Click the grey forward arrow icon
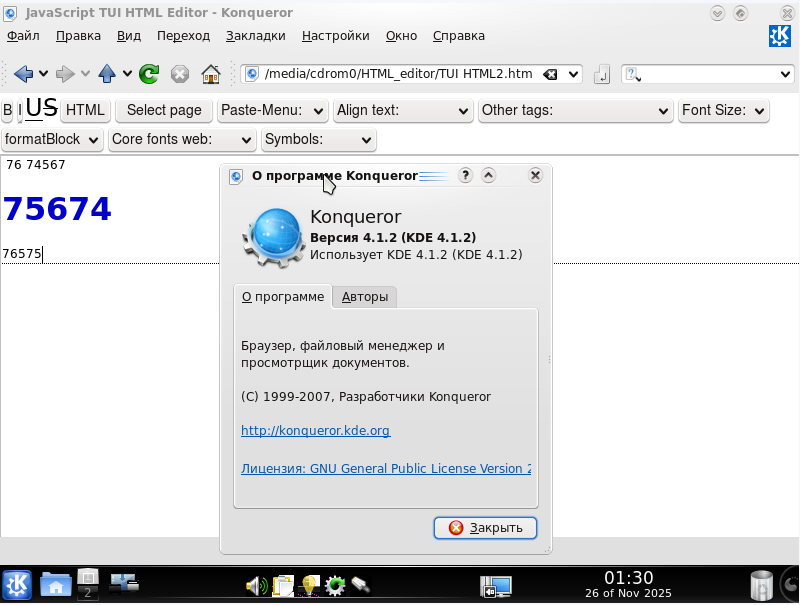Viewport: 800px width, 605px height. tap(65, 74)
